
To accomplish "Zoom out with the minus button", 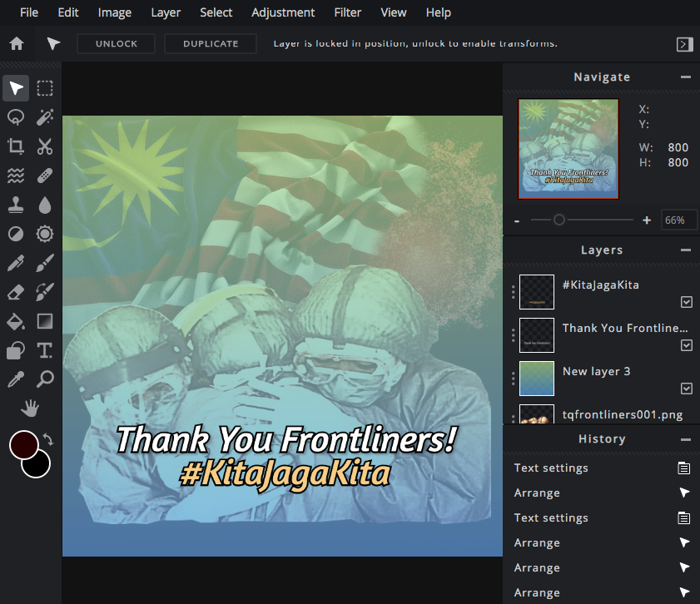I will [517, 220].
